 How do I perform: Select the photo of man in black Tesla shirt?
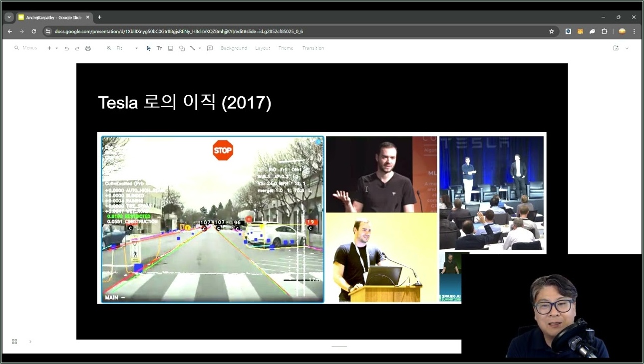(381, 174)
